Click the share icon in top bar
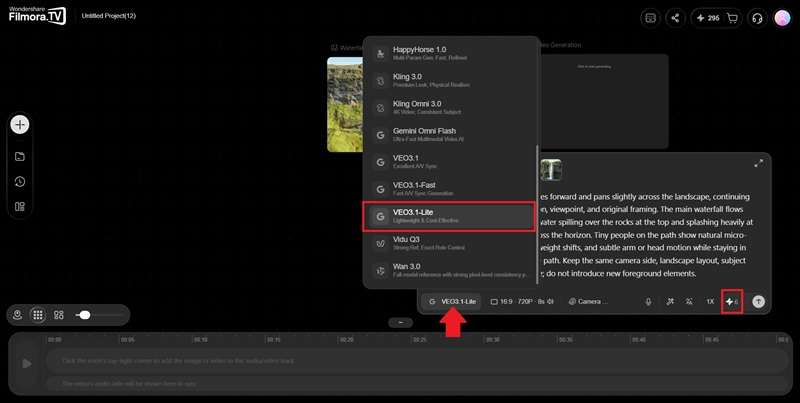The height and width of the screenshot is (403, 800). tap(675, 18)
